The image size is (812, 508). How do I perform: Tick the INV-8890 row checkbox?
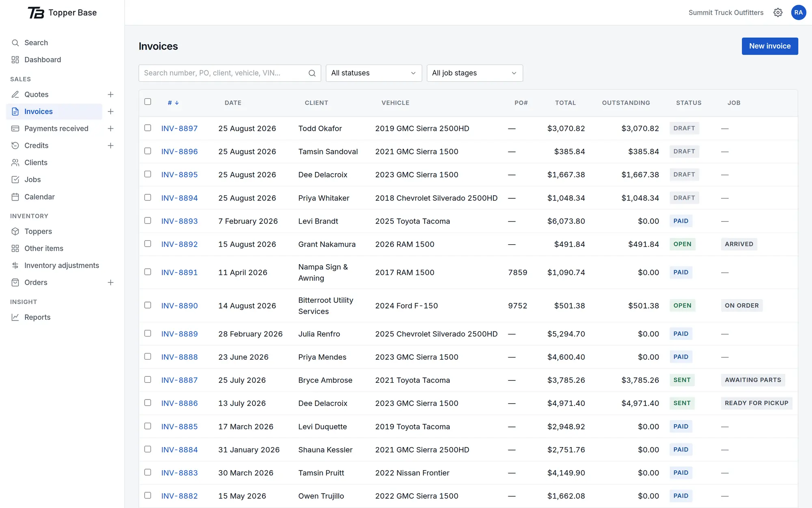click(148, 305)
